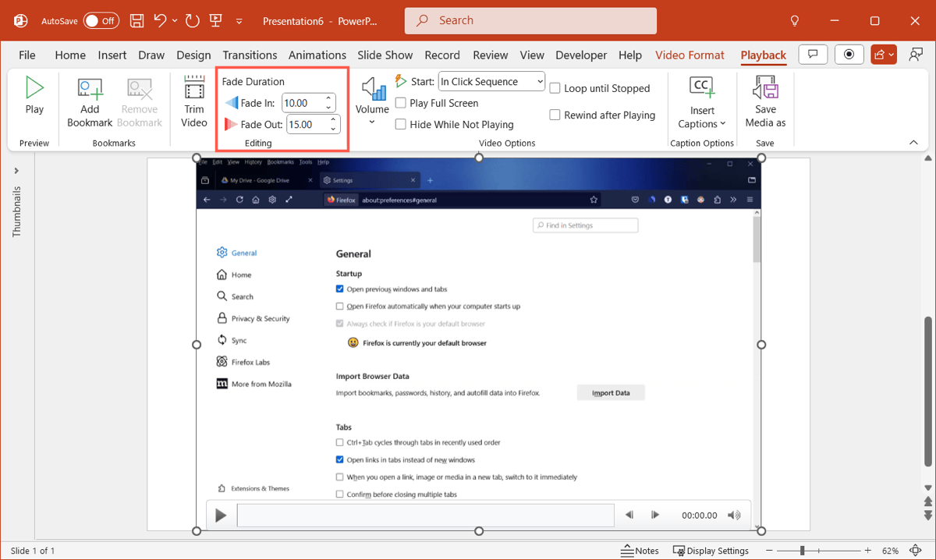Click the 62% zoom level
Image resolution: width=936 pixels, height=560 pixels.
(891, 551)
